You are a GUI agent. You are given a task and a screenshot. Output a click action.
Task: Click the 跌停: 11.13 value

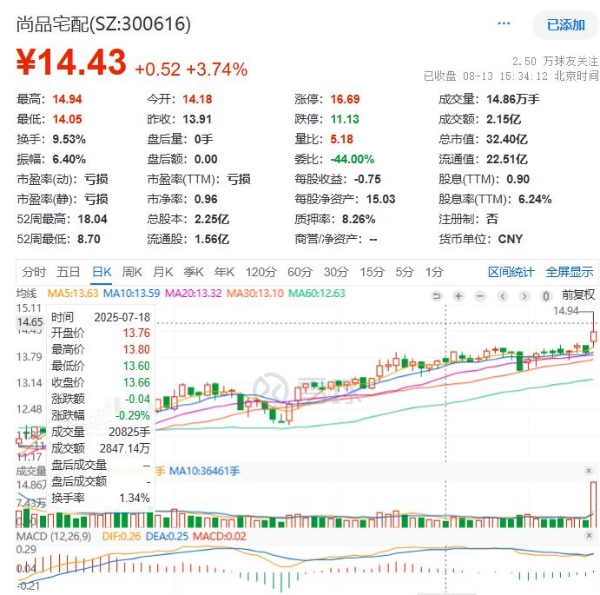345,119
